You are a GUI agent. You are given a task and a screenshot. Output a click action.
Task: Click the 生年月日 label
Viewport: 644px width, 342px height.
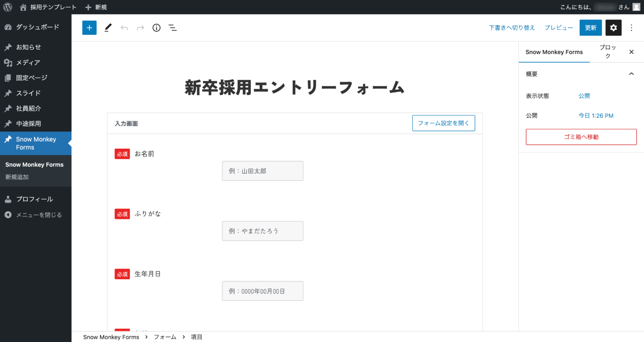[x=148, y=274]
